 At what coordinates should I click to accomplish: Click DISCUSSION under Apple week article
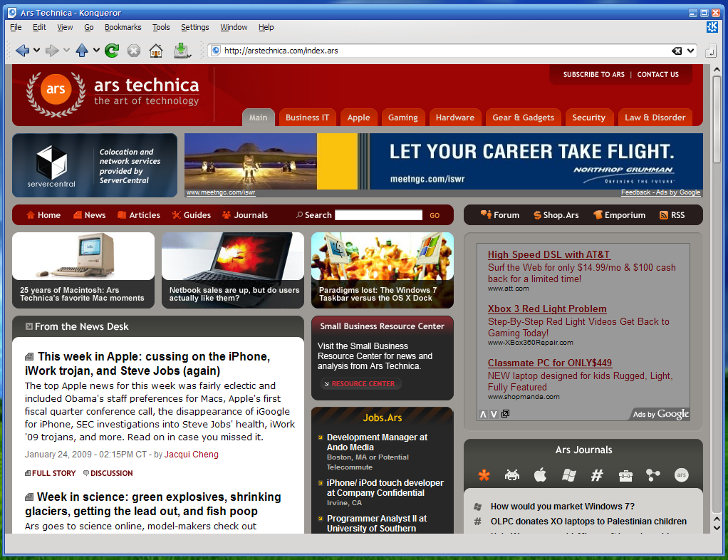(108, 473)
